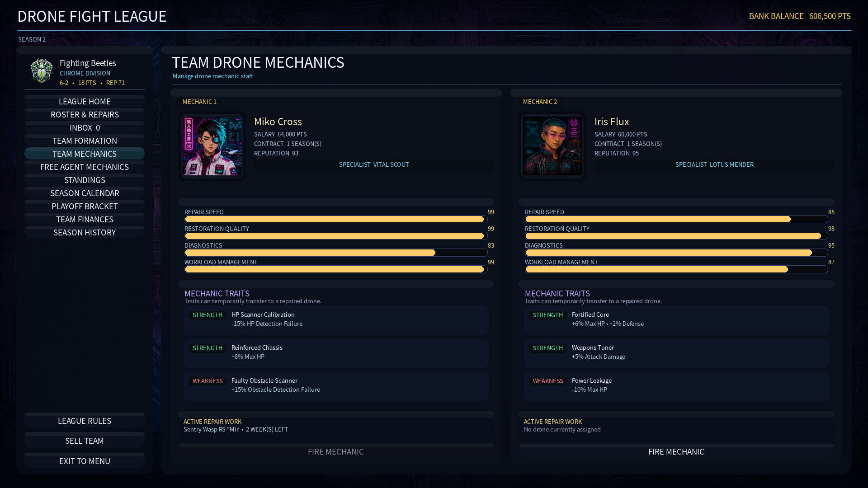868x488 pixels.
Task: Click the Chrome Division label
Action: click(85, 73)
